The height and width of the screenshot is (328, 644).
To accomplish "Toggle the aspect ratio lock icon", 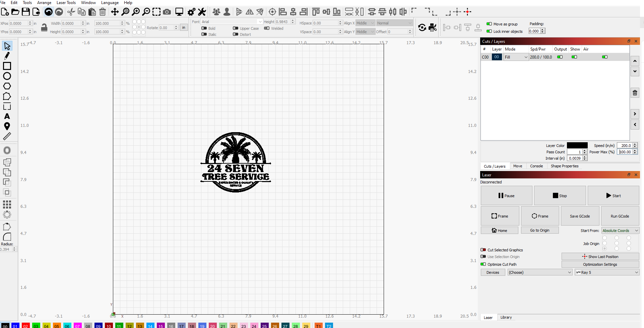I will tap(44, 28).
